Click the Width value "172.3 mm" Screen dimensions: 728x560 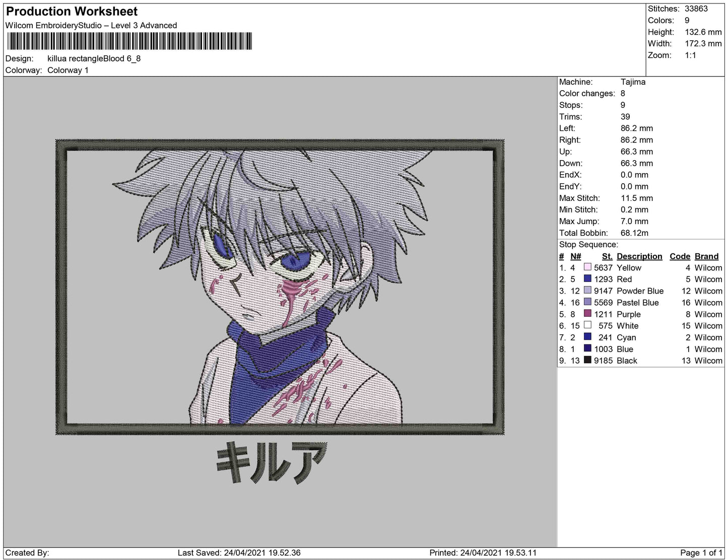703,43
